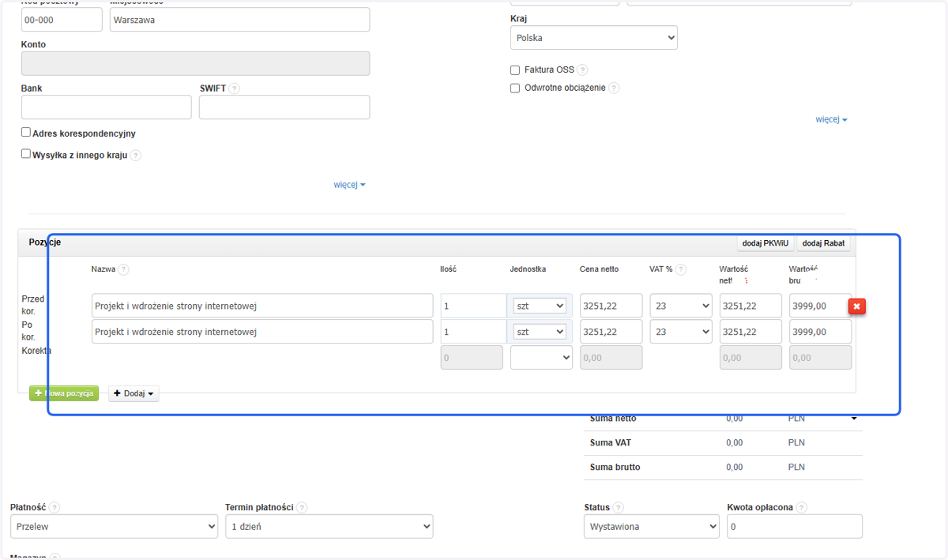Click the city field containing Warszawa
The image size is (948, 560).
[240, 20]
